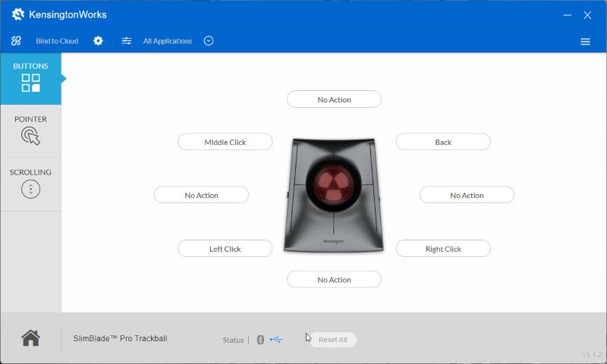Click the Status label text

233,340
